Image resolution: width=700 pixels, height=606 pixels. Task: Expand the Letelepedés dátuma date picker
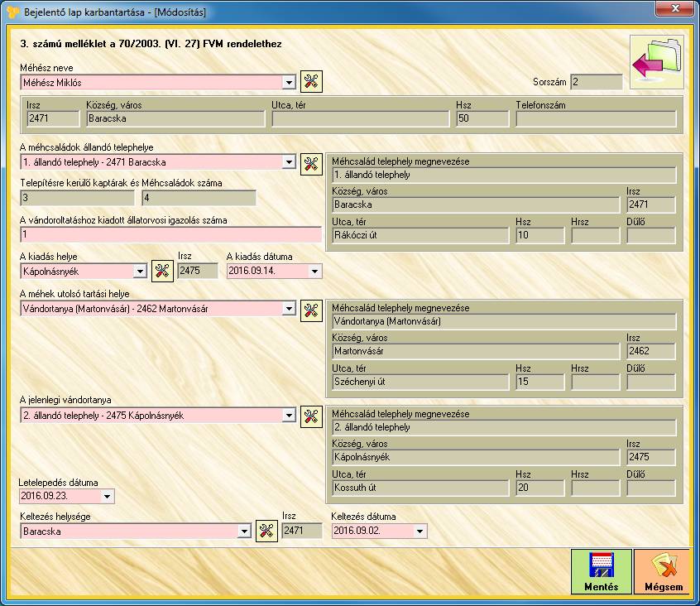click(108, 497)
